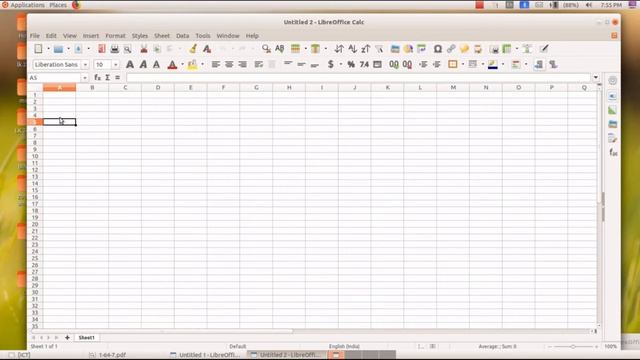Screen dimensions: 640x360
Task: Create a new document with New icon
Action: pos(38,49)
